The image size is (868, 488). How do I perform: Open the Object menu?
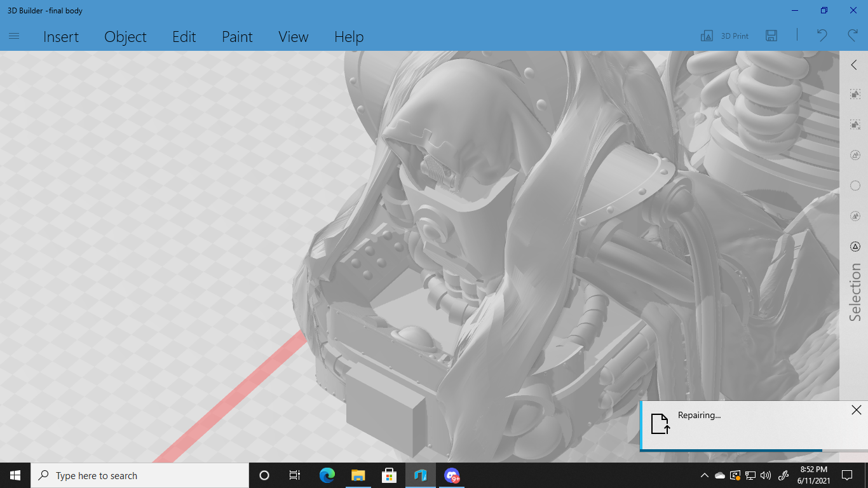tap(125, 37)
